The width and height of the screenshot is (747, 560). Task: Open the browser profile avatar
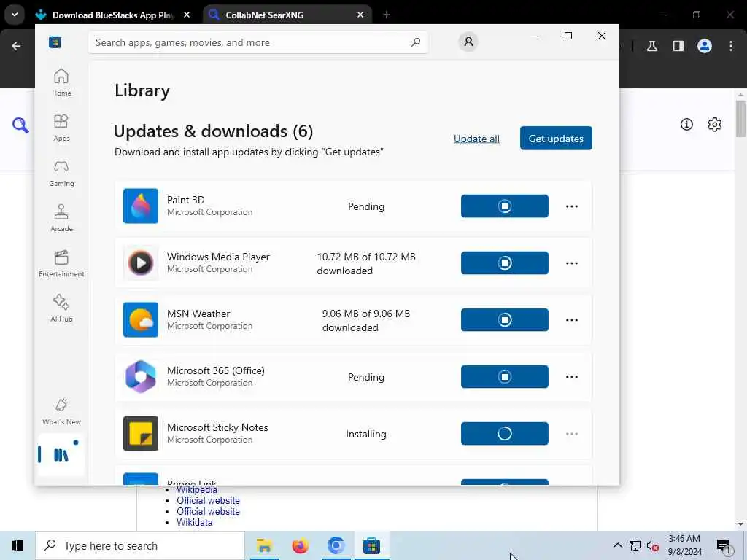705,46
